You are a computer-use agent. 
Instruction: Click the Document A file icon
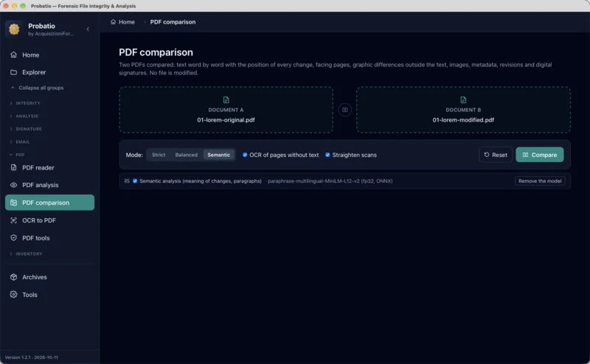226,100
